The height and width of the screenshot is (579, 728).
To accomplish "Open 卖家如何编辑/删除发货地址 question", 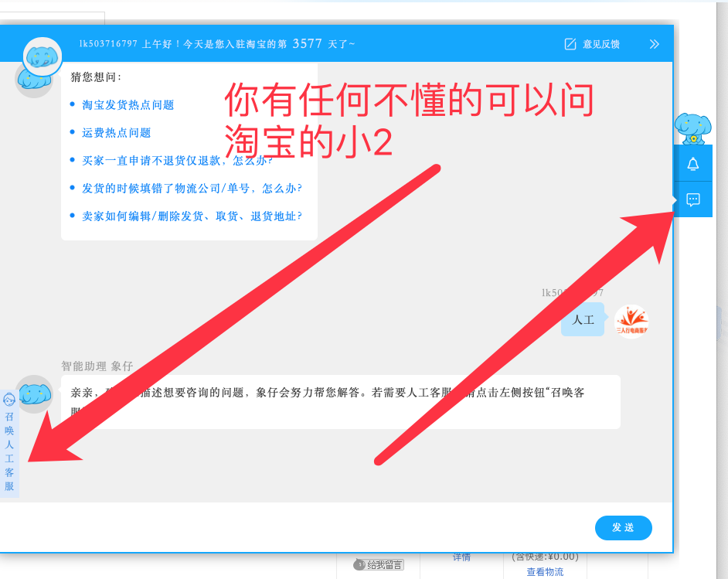I will coord(192,216).
